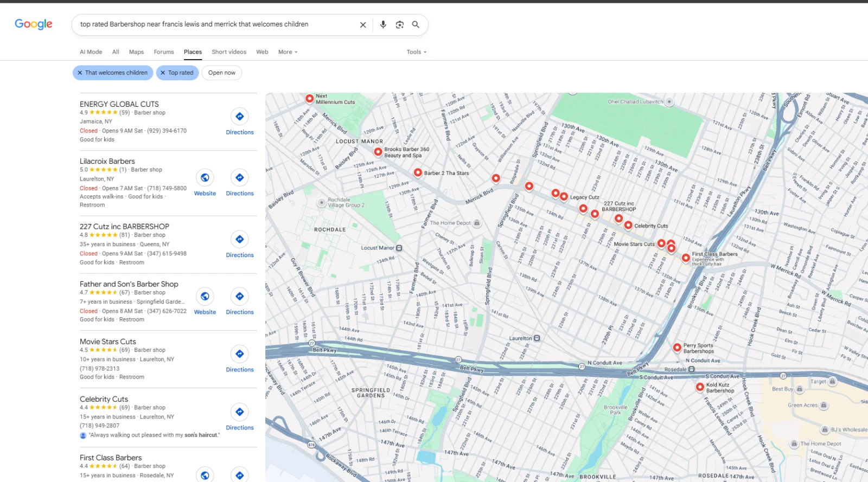
Task: Select Celebrity Cuts map pin
Action: tap(628, 226)
